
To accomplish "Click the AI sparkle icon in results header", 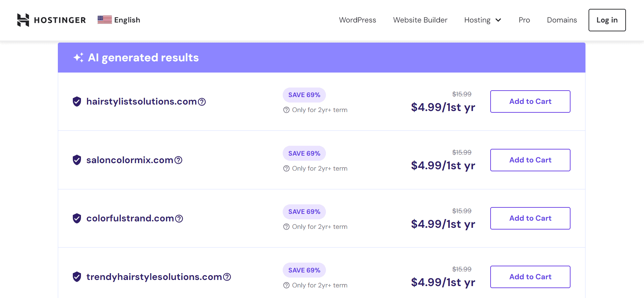I will pos(78,58).
